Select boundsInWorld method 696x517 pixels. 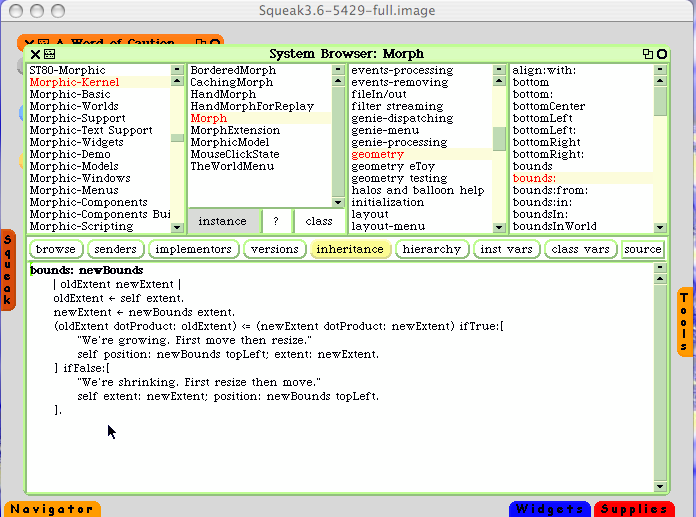pyautogui.click(x=582, y=226)
